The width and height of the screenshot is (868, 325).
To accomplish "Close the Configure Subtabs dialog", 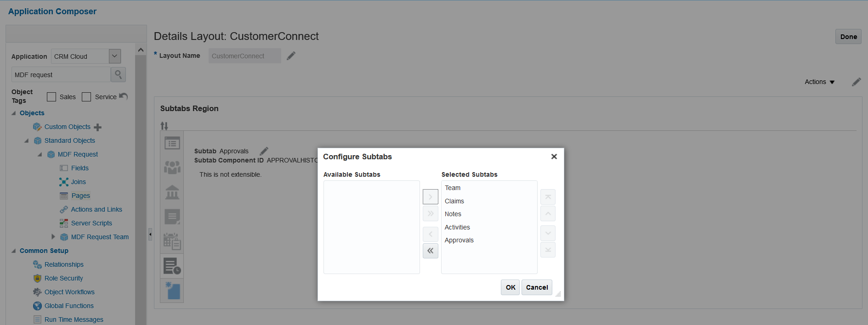I will tap(554, 157).
